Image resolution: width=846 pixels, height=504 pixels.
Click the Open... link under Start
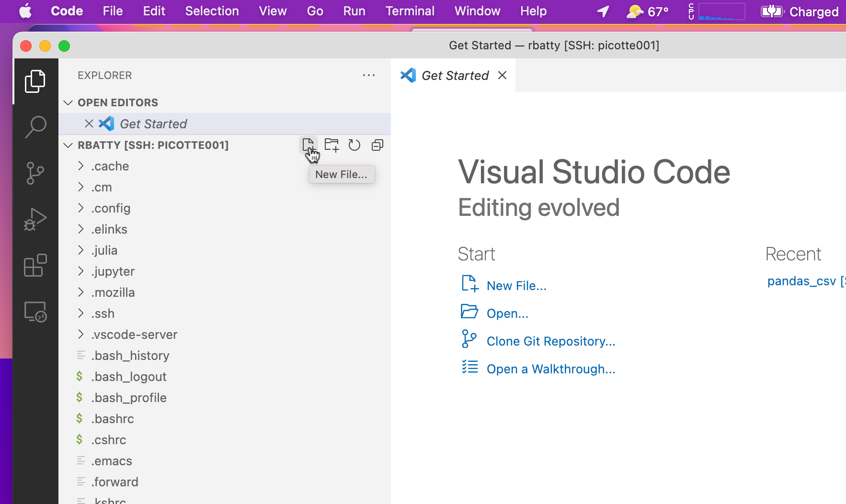coord(507,314)
